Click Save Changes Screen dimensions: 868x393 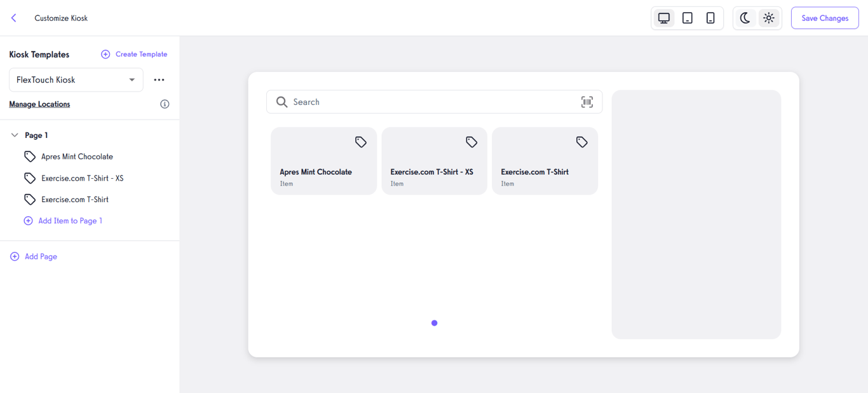(x=824, y=18)
